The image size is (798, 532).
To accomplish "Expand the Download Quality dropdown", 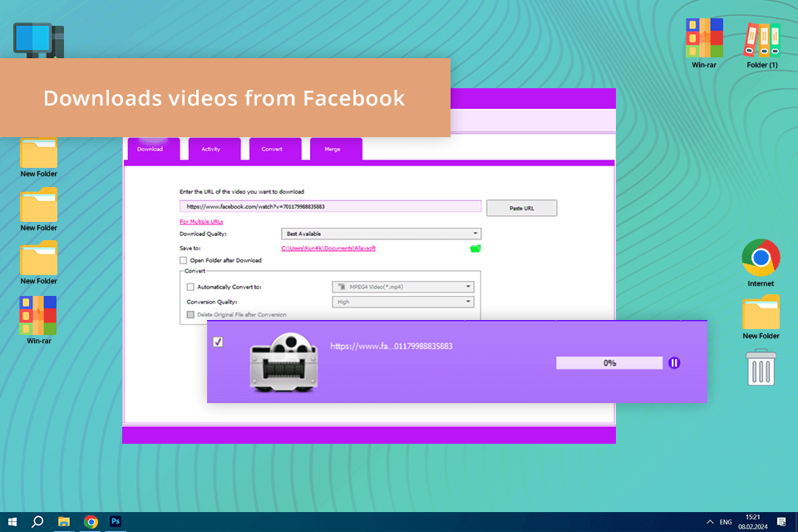I will tap(382, 234).
